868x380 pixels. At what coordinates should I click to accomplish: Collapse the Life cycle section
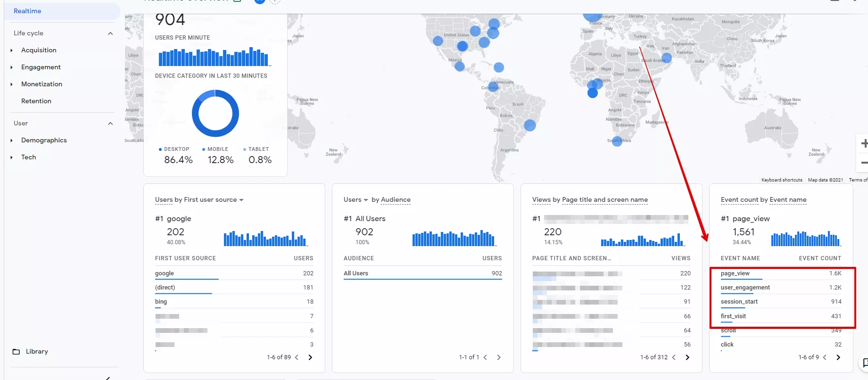click(x=110, y=33)
